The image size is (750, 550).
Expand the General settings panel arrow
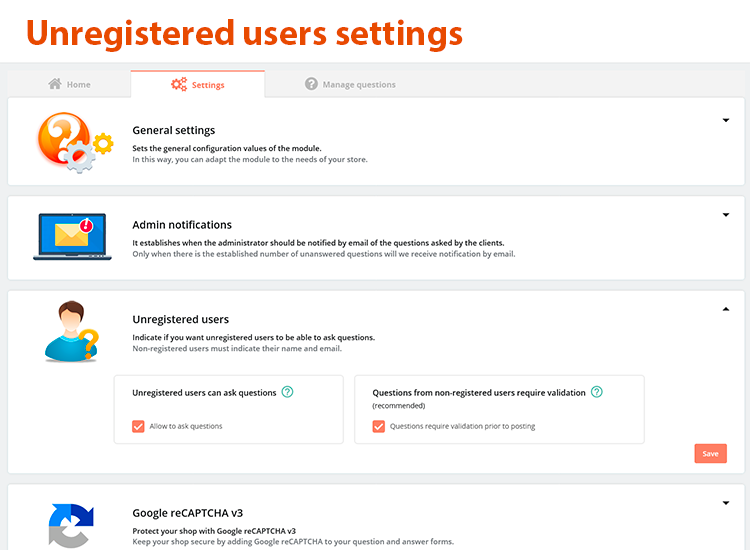tap(726, 121)
